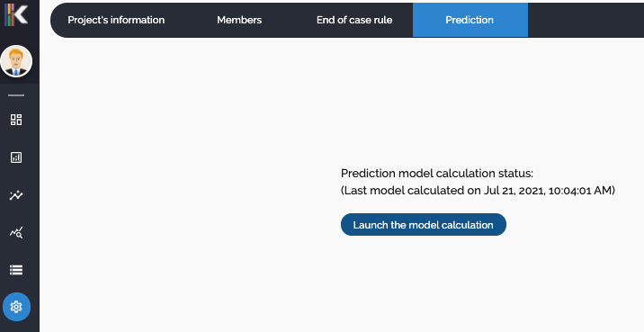This screenshot has height=332, width=644.
Task: Open the Members tab
Action: pyautogui.click(x=239, y=20)
